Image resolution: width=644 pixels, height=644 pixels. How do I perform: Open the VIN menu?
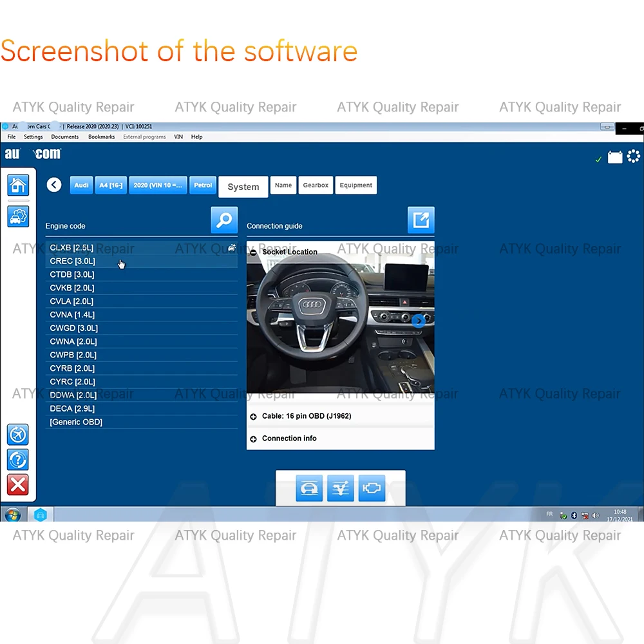pos(178,137)
